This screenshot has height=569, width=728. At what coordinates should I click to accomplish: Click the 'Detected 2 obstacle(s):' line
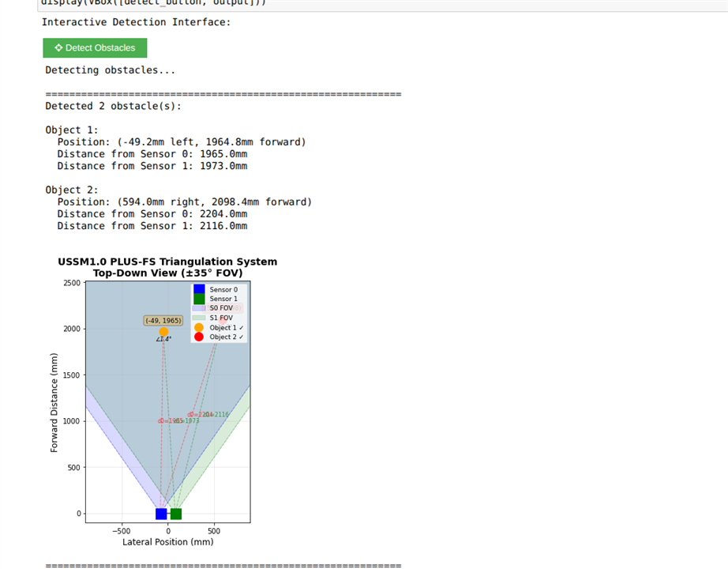coord(113,106)
